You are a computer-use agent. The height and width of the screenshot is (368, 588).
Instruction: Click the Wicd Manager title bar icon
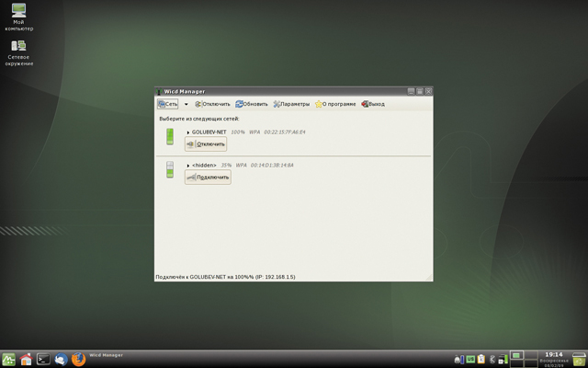[x=159, y=92]
